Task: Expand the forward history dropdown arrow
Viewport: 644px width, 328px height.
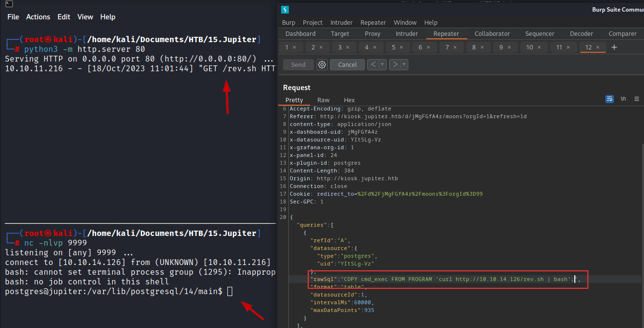Action: 404,64
